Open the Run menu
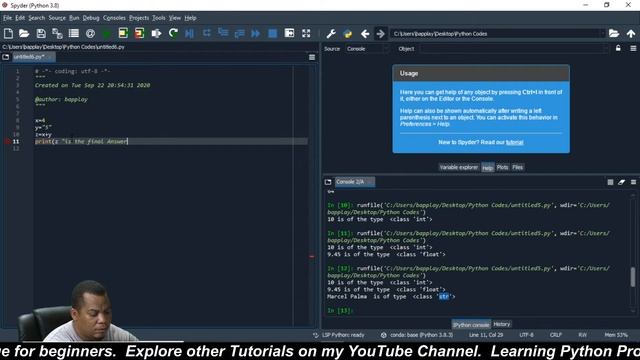The height and width of the screenshot is (360, 640). pos(74,18)
